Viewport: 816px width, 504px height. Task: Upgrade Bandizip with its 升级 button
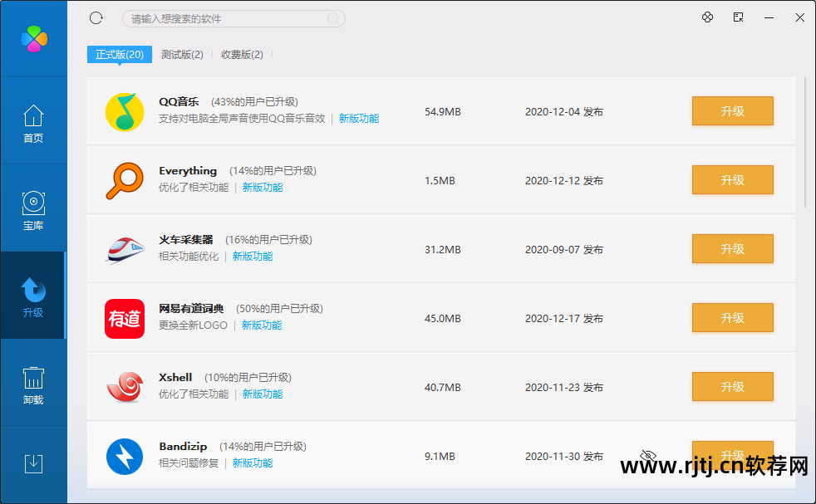coord(732,455)
